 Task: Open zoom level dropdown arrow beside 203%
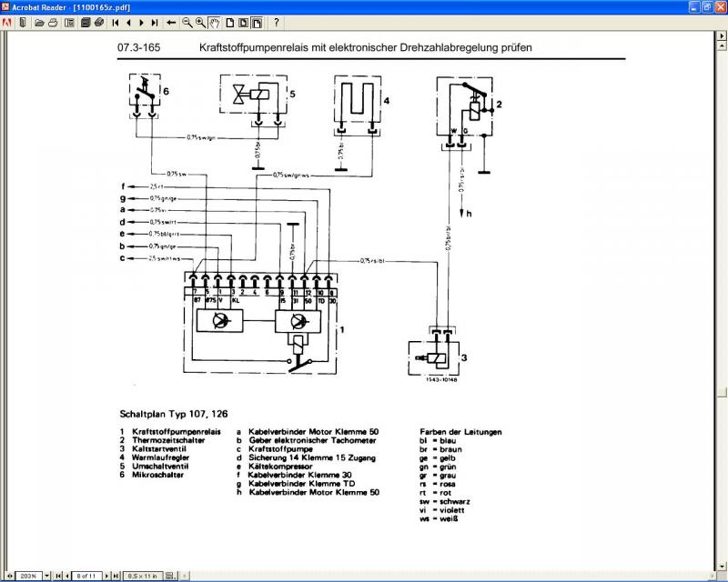pyautogui.click(x=45, y=576)
